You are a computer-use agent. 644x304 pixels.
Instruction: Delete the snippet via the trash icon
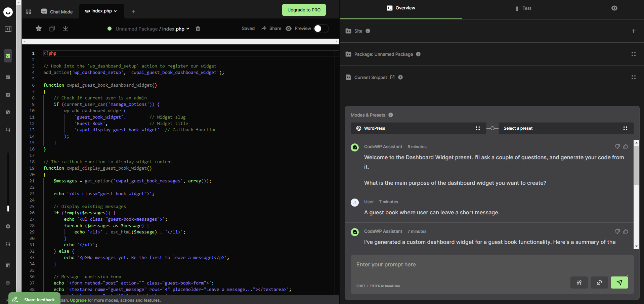pyautogui.click(x=198, y=29)
